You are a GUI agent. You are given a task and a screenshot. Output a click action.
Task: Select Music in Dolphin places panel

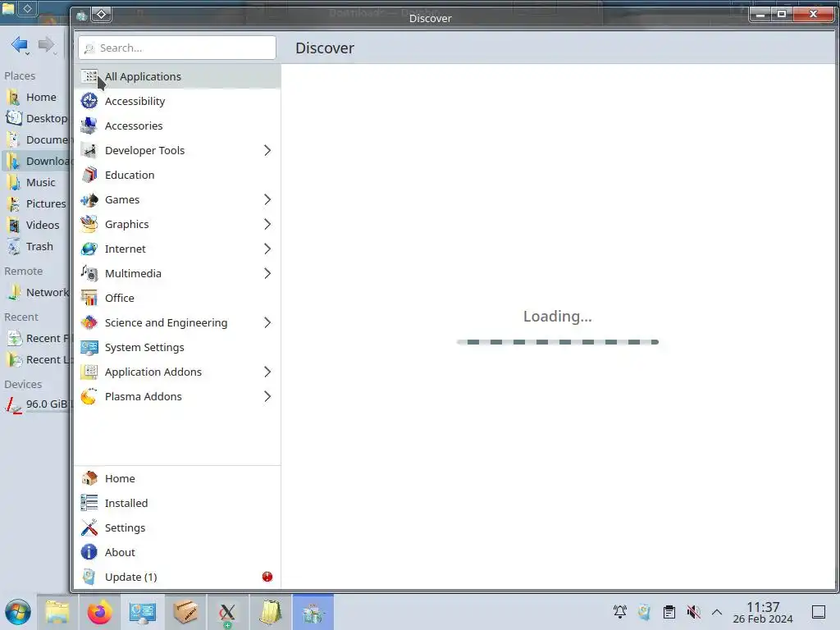(x=35, y=183)
